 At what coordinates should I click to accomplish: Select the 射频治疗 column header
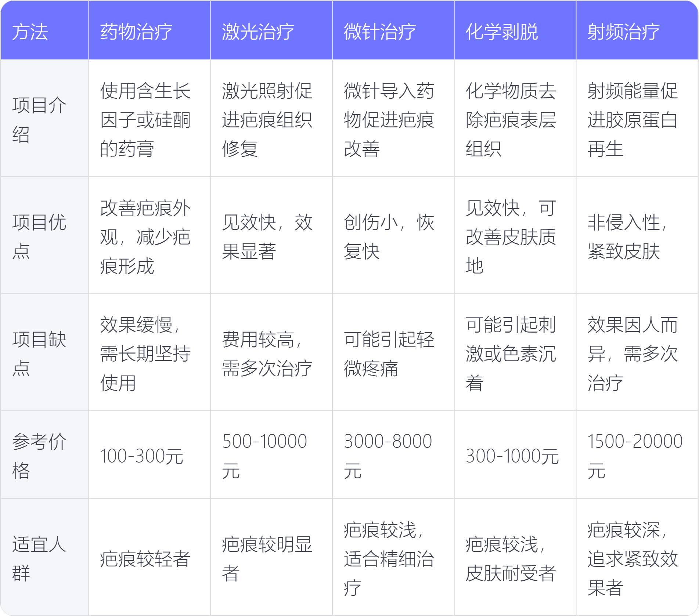(x=623, y=32)
